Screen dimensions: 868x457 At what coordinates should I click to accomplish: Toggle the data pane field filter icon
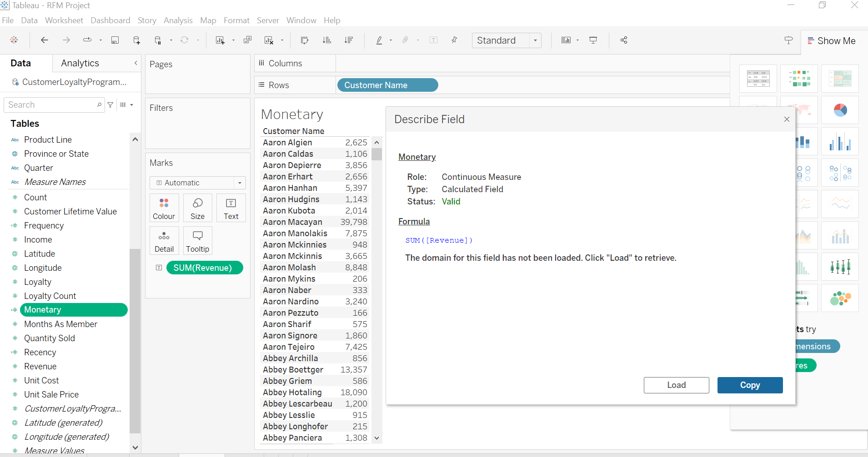[110, 105]
